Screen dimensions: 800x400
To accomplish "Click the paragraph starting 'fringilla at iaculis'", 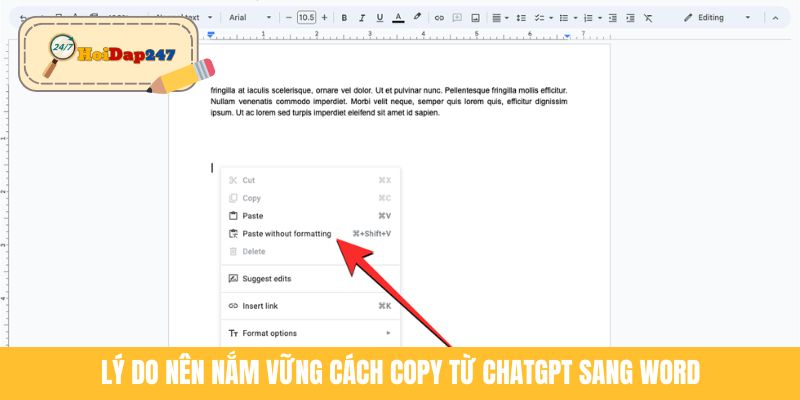I will click(x=389, y=102).
